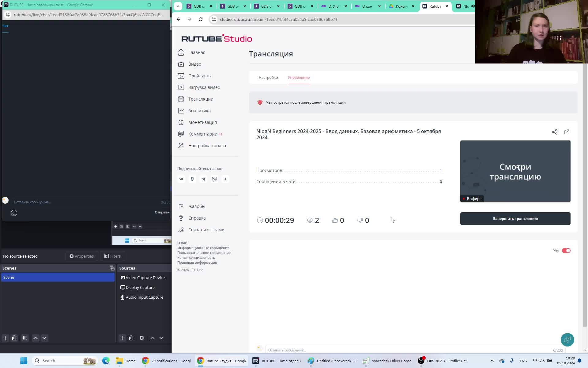Viewport: 588px width, 368px height.
Task: Pop out the Scenes dock
Action: 112,268
